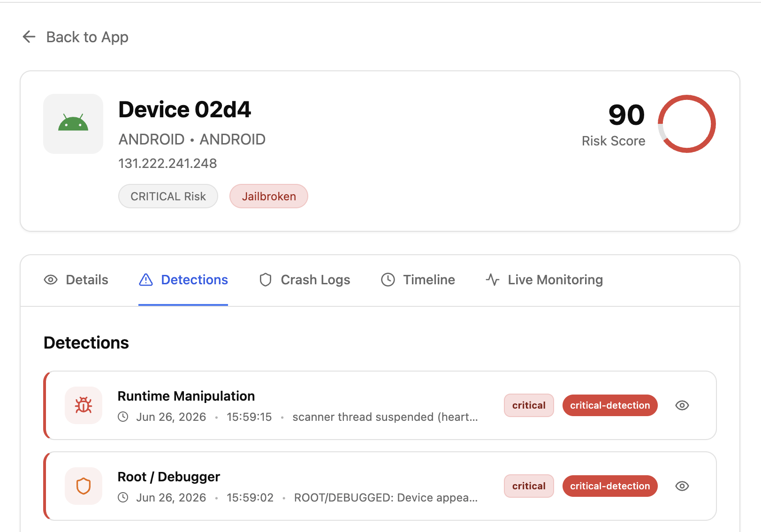The image size is (761, 532).
Task: Click the shield icon for Root / Debugger
Action: pos(84,486)
